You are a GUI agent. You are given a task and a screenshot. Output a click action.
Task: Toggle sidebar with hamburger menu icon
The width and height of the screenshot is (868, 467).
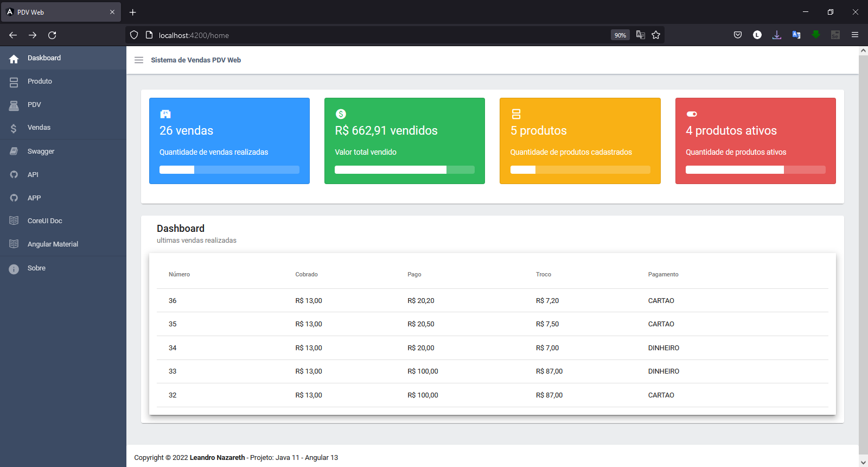pyautogui.click(x=139, y=60)
